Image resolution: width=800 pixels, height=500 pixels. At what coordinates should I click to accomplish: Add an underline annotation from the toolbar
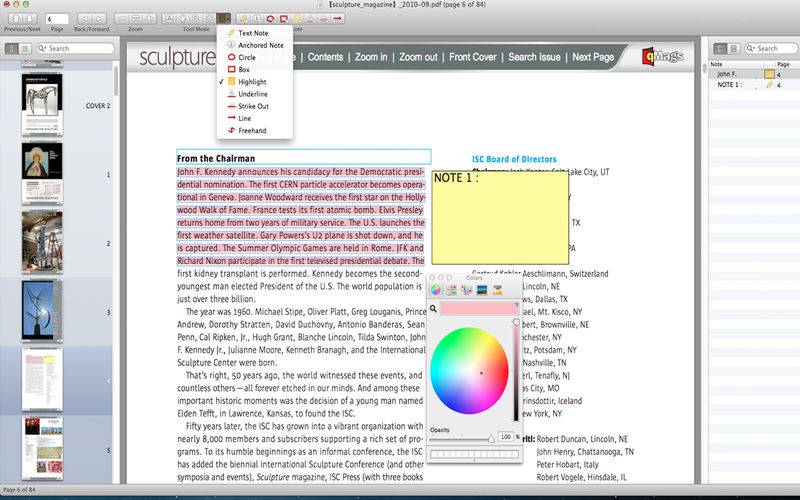point(310,19)
